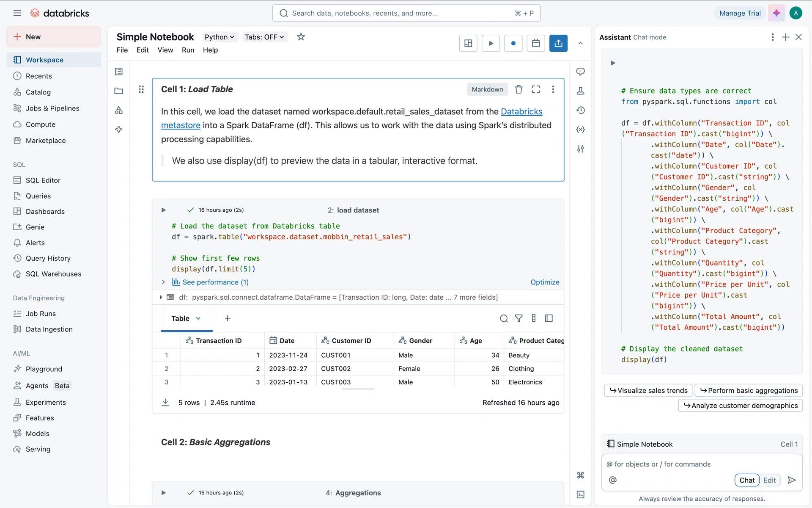Open the Tabs: OFF dropdown
The width and height of the screenshot is (812, 508).
tap(264, 37)
